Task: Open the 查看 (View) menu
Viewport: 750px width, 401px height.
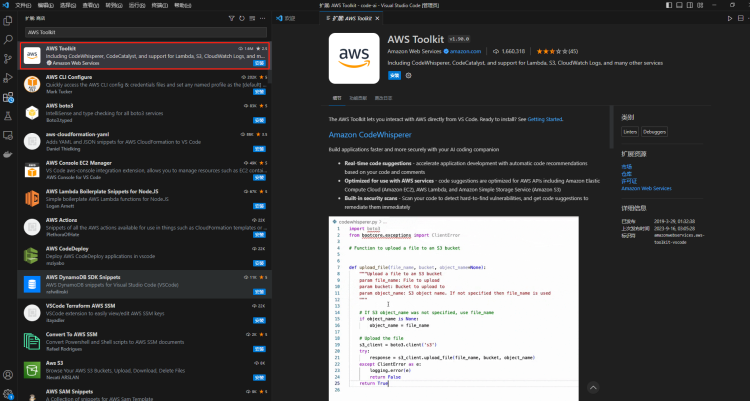Action: pos(90,5)
